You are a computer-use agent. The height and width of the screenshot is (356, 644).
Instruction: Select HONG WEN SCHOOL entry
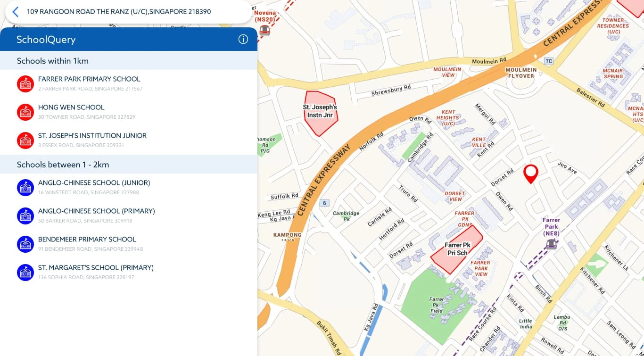[x=129, y=112]
